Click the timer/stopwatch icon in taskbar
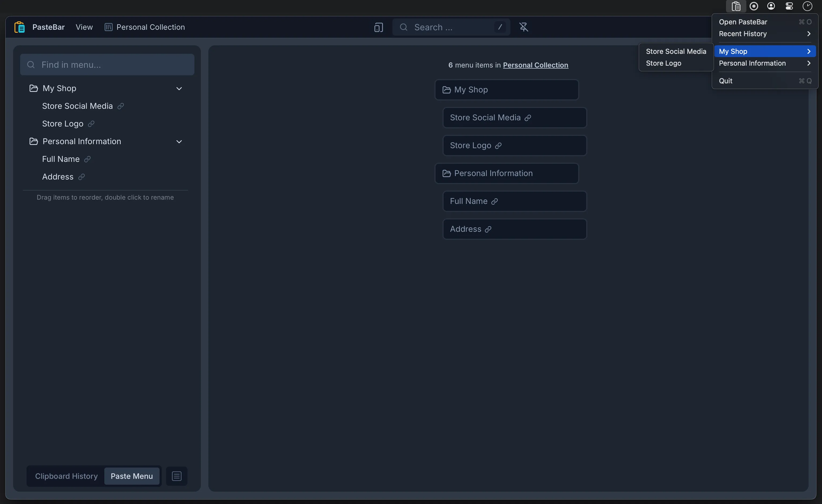Screen dimensions: 822x504 tap(807, 6)
